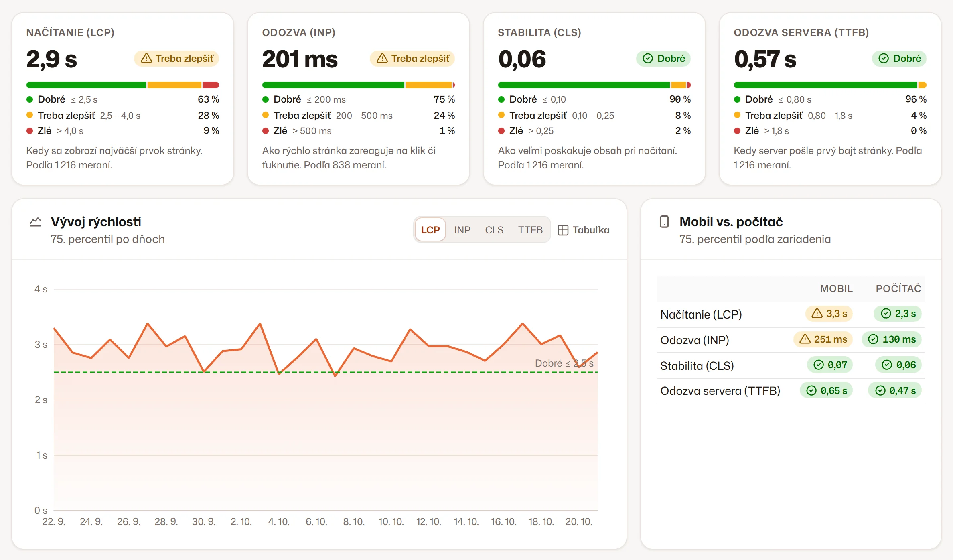Click the Stabilita (CLS) table row label
Viewport: 953px width, 560px height.
pyautogui.click(x=697, y=366)
